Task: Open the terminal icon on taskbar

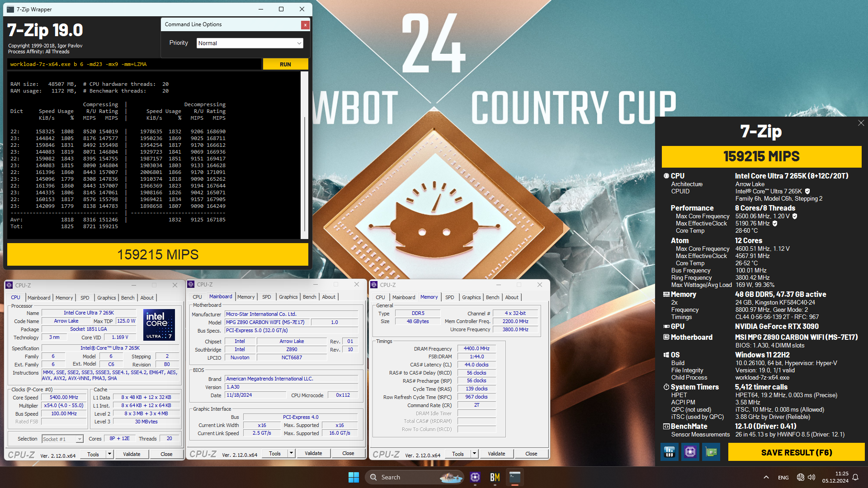Action: pyautogui.click(x=515, y=477)
